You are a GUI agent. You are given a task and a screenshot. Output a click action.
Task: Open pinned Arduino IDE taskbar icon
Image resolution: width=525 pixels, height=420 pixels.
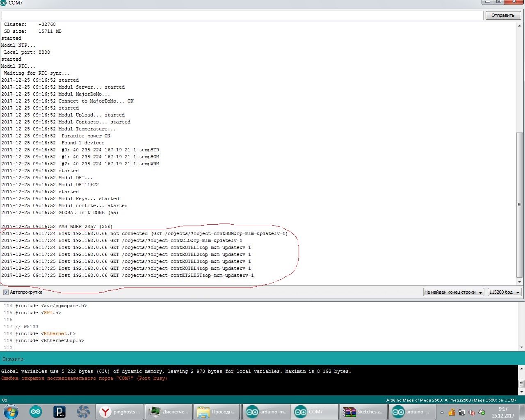click(x=36, y=411)
